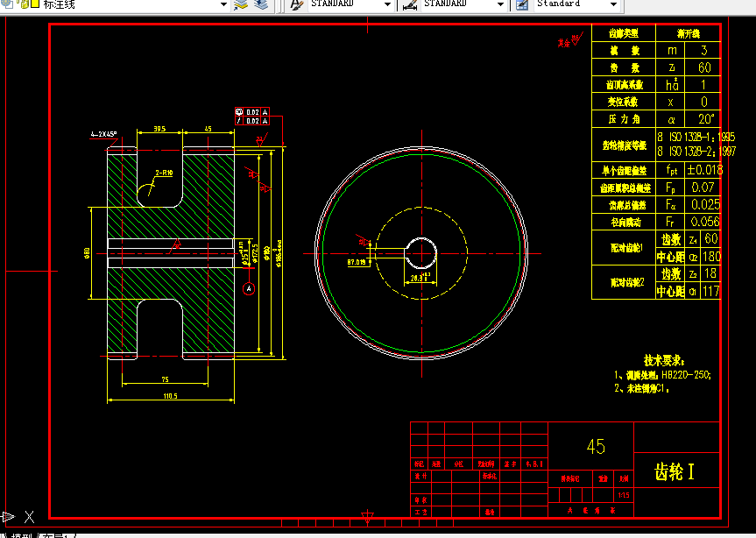The image size is (756, 538).
Task: Select the 110.5 overall width dimension
Action: click(x=170, y=396)
